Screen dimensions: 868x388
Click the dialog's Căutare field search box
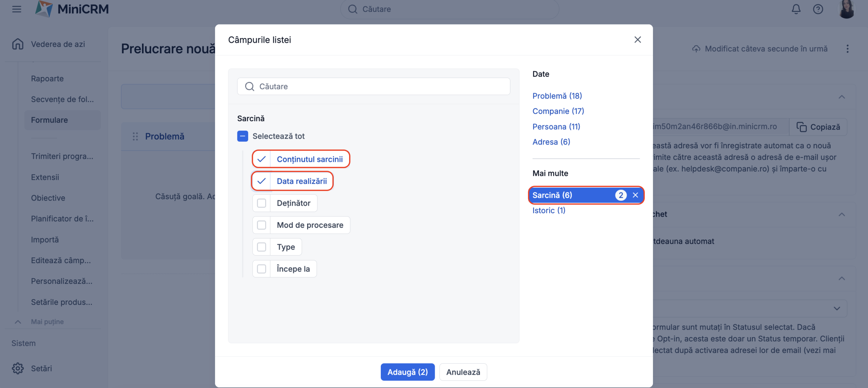click(x=373, y=87)
